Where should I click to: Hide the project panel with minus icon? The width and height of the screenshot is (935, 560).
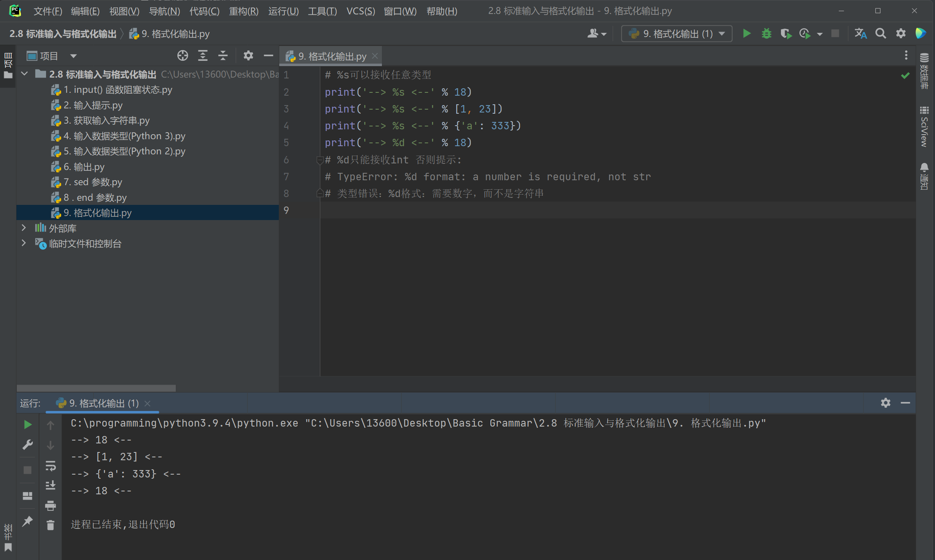[x=269, y=55]
